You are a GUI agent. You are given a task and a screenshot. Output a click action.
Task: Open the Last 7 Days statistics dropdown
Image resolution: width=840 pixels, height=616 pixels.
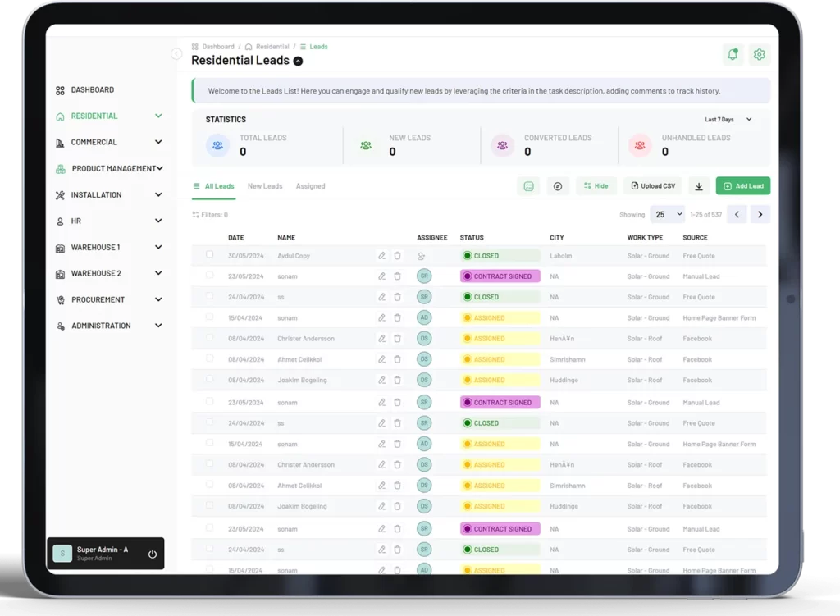728,120
